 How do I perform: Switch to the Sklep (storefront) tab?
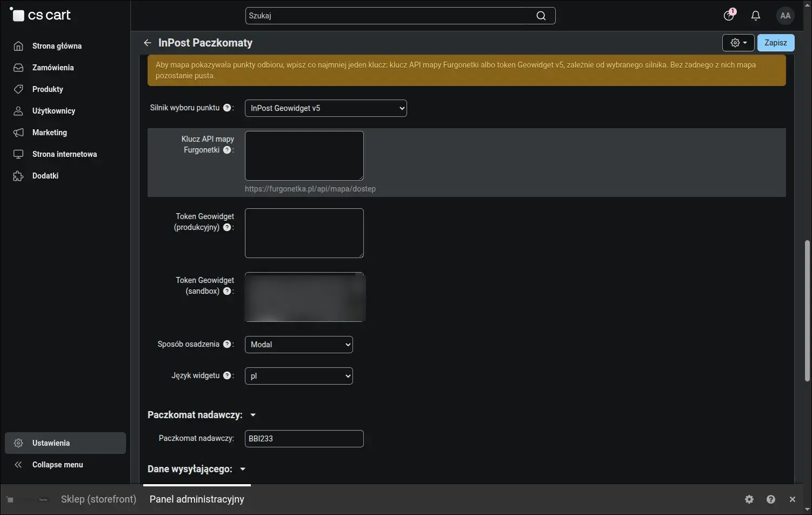[98, 499]
